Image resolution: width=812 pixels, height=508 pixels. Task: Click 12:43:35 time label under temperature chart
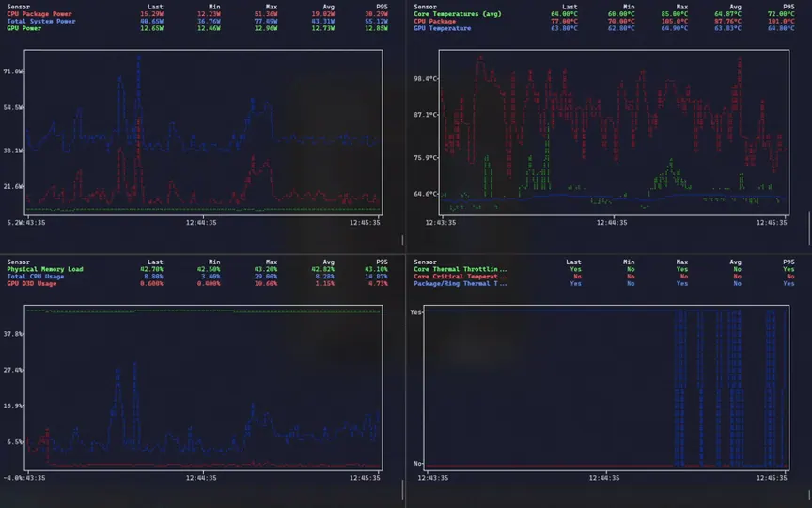click(441, 222)
